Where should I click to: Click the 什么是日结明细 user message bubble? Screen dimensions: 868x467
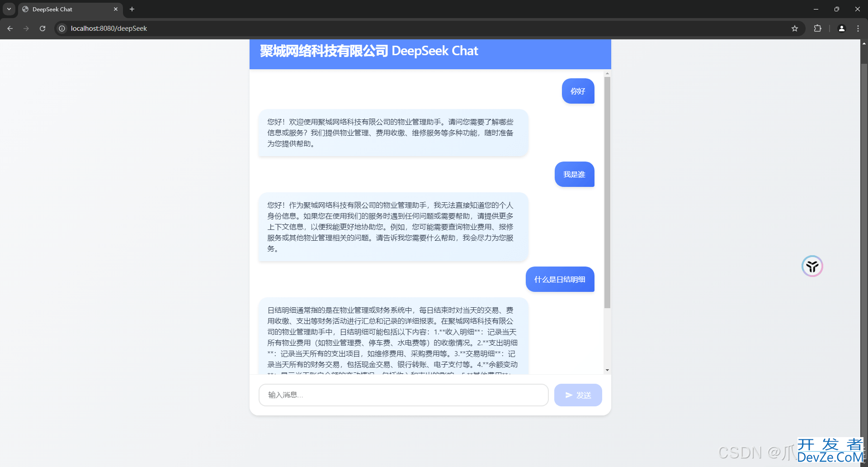click(x=560, y=279)
